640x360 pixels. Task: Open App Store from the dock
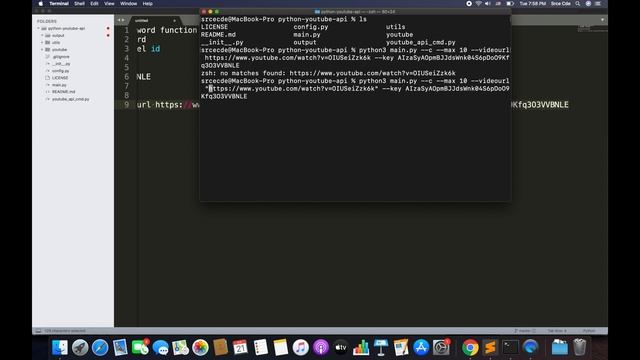(x=421, y=347)
